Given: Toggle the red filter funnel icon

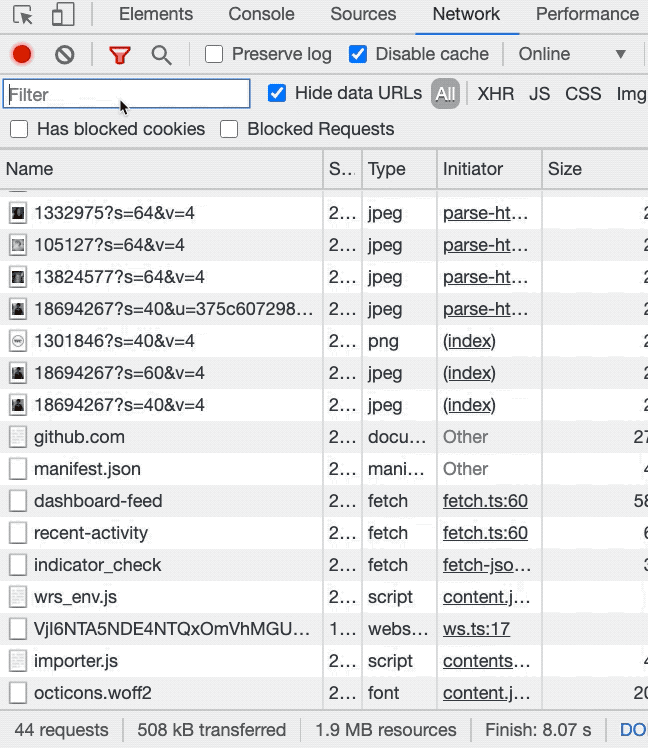Looking at the screenshot, I should point(120,54).
